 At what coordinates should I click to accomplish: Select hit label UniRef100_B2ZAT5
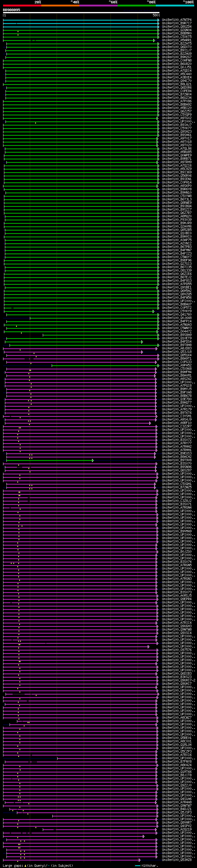[177, 43]
